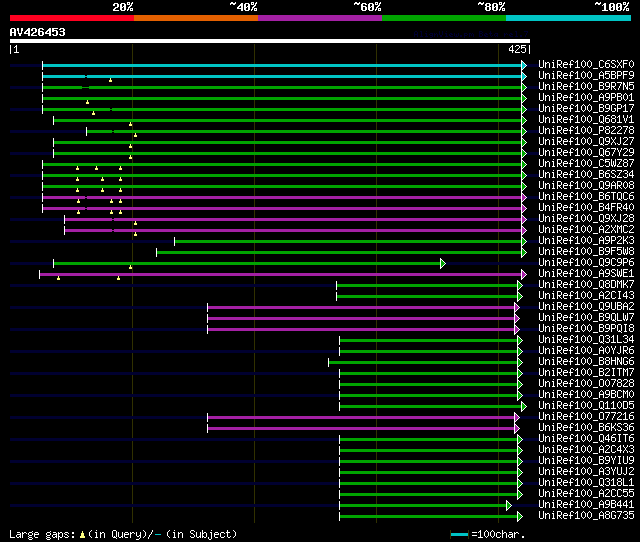Open the UniRef100_Q67Y29 entry
The image size is (640, 542).
pos(586,153)
